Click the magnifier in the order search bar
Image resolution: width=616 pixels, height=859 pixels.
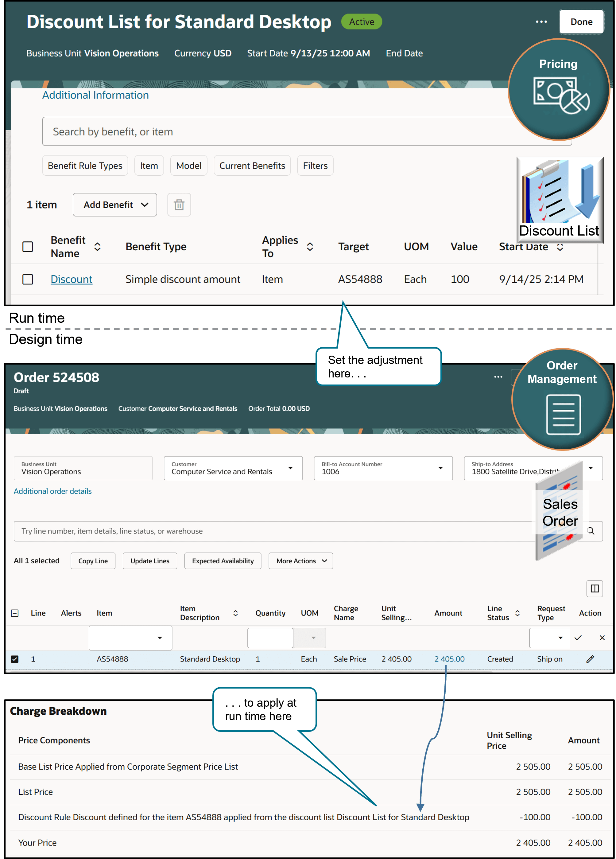pos(591,531)
